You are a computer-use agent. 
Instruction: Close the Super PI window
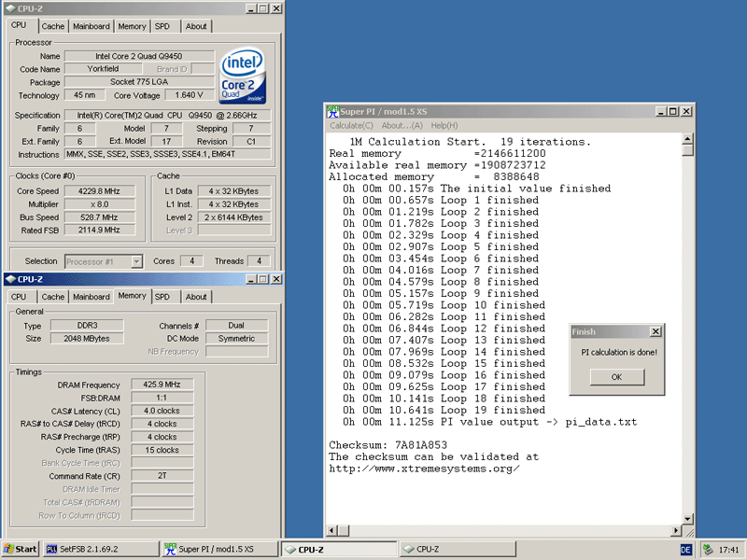point(686,111)
